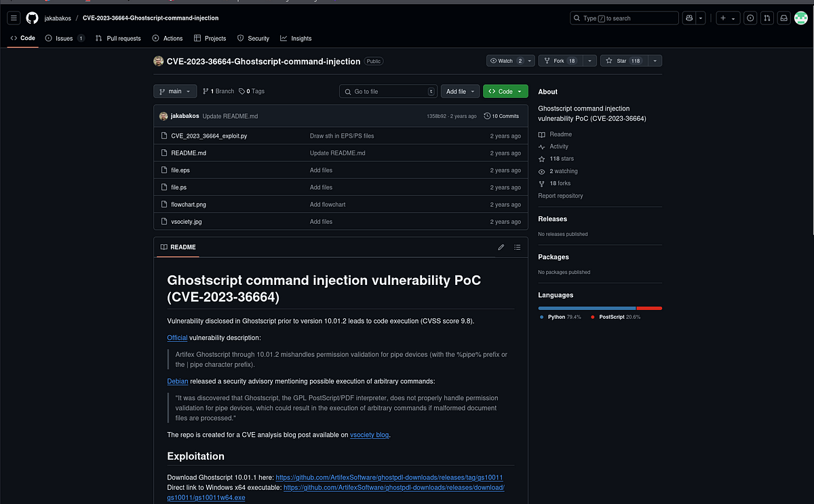Open the vsociety.jpg file

click(187, 221)
